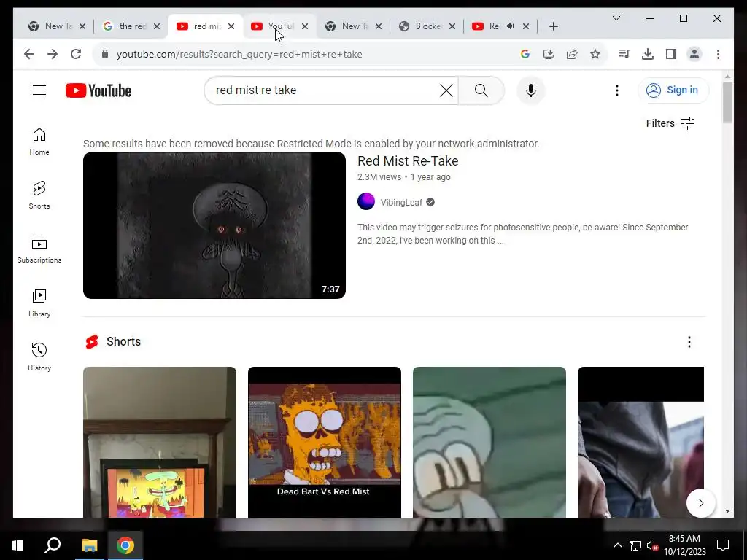Go back with the browser back arrow
The width and height of the screenshot is (747, 560).
29,54
